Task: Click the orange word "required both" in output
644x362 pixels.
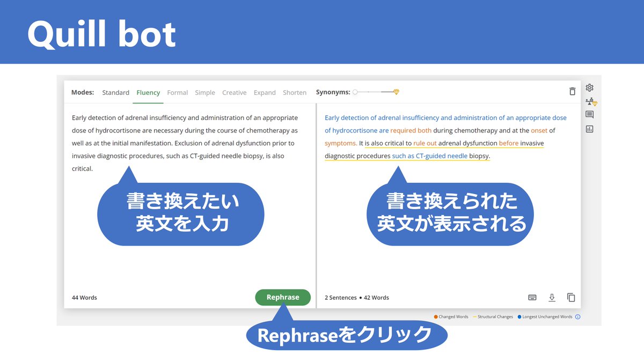Action: [x=411, y=130]
